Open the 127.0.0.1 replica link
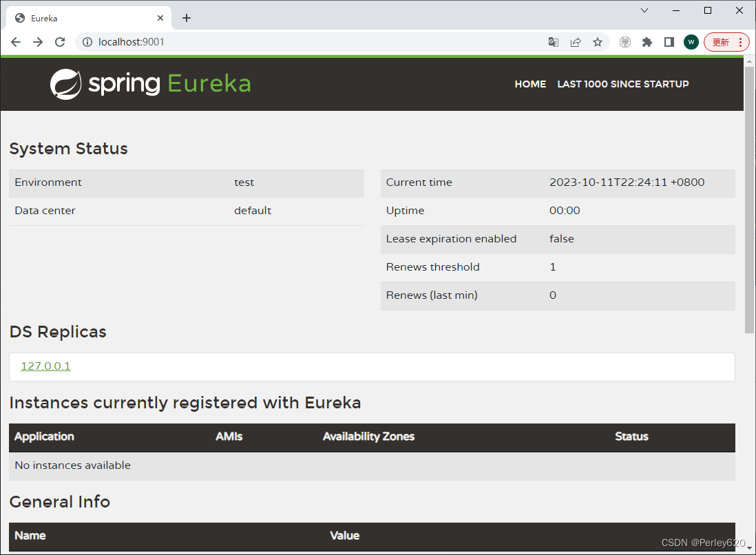756x555 pixels. pyautogui.click(x=46, y=366)
